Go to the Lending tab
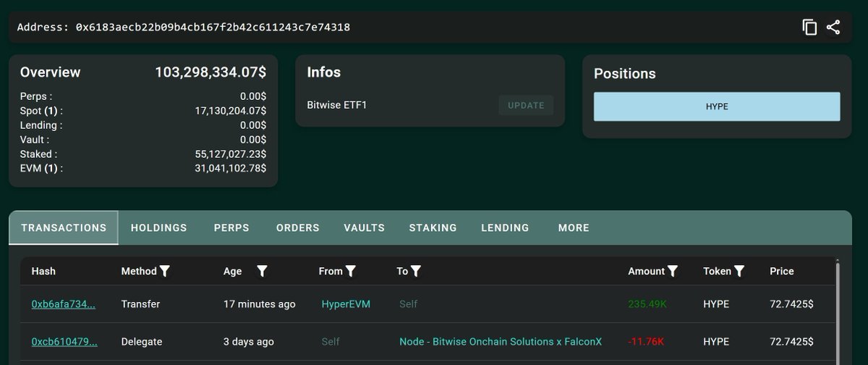868x365 pixels. 505,227
